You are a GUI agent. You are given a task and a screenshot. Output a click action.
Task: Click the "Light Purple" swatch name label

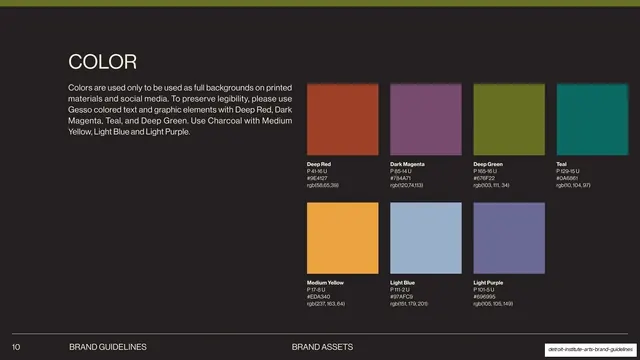488,282
